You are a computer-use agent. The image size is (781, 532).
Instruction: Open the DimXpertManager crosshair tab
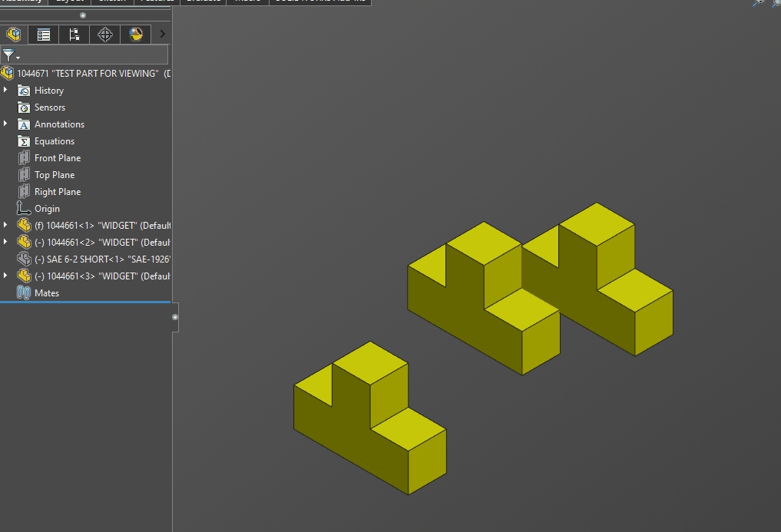tap(105, 35)
